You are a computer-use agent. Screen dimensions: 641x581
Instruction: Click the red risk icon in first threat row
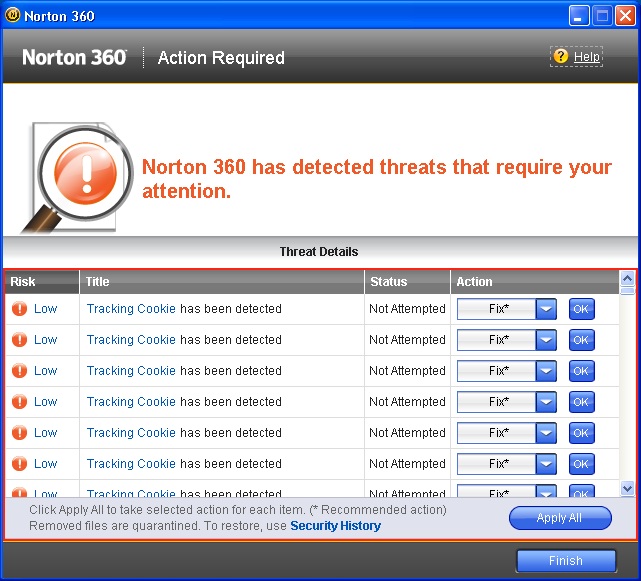click(19, 309)
